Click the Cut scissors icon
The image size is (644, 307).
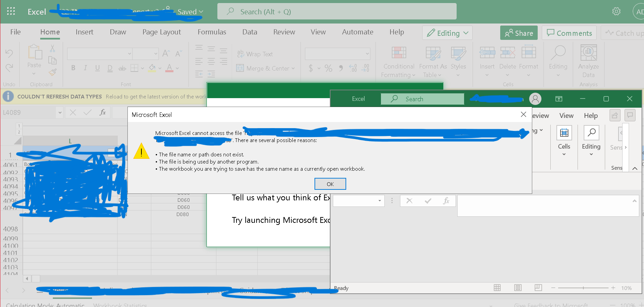(x=52, y=49)
